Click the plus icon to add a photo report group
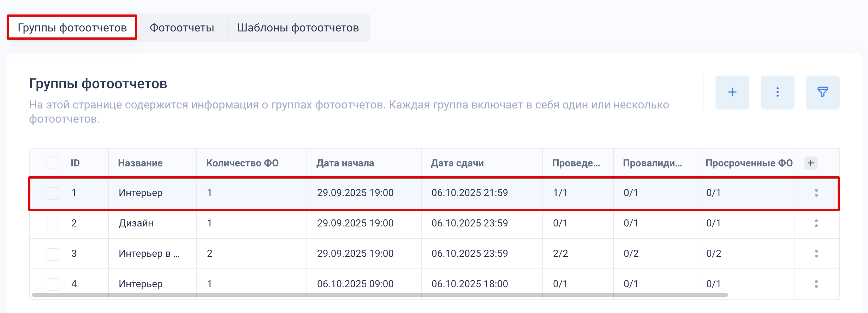The image size is (868, 313). click(732, 92)
